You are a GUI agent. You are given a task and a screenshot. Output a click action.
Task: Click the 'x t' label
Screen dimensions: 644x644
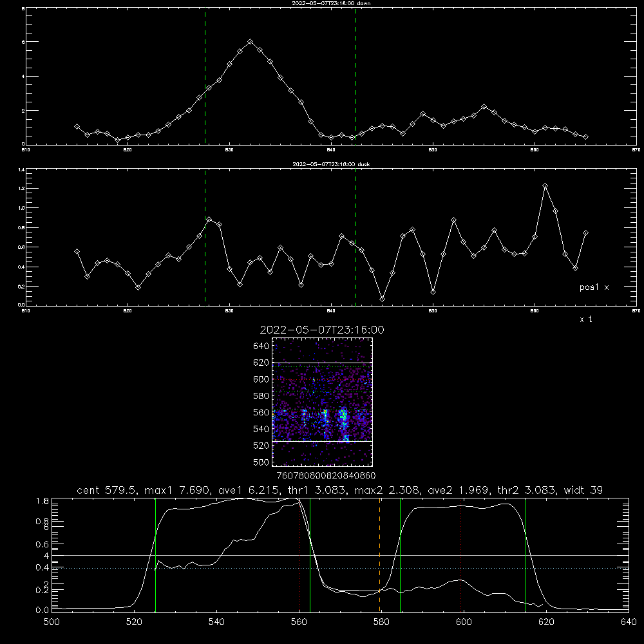(x=585, y=319)
